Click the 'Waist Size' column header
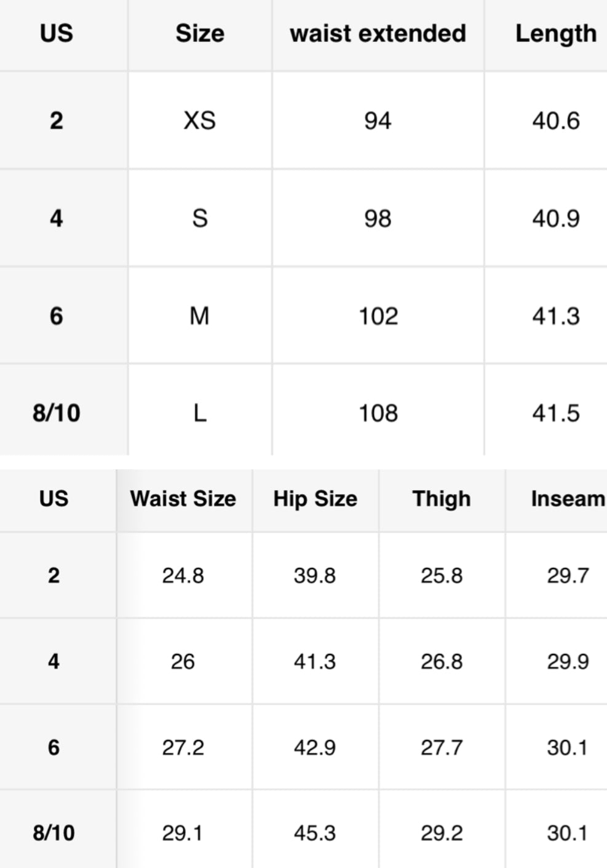The width and height of the screenshot is (607, 868). coord(183,498)
